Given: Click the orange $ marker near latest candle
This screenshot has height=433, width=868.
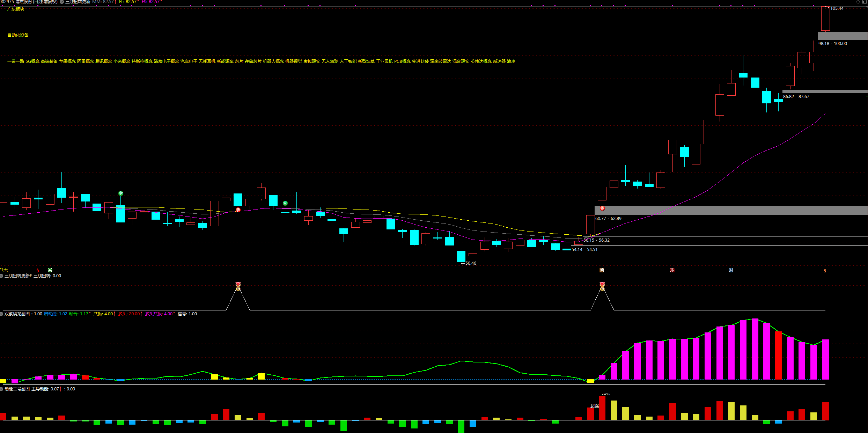Looking at the screenshot, I should click(x=825, y=271).
